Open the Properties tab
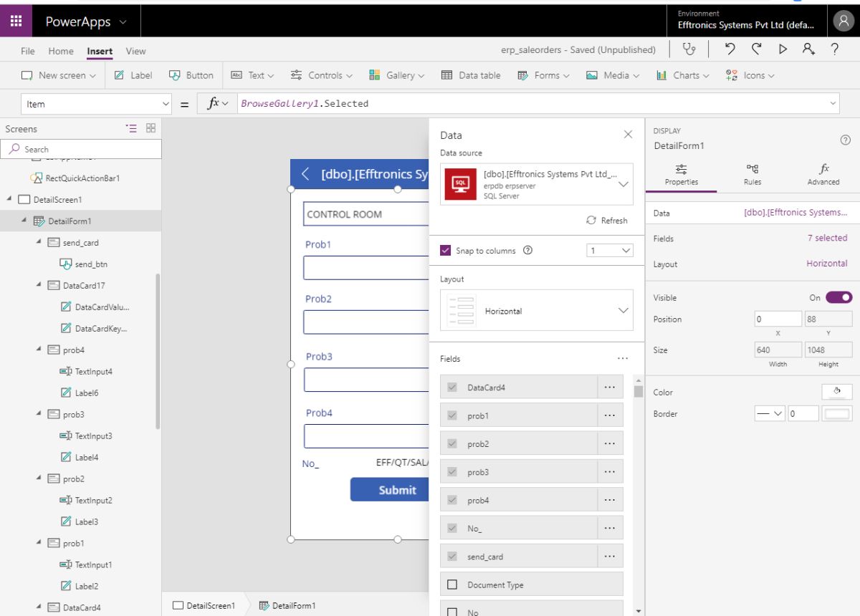The height and width of the screenshot is (616, 860). tap(682, 174)
